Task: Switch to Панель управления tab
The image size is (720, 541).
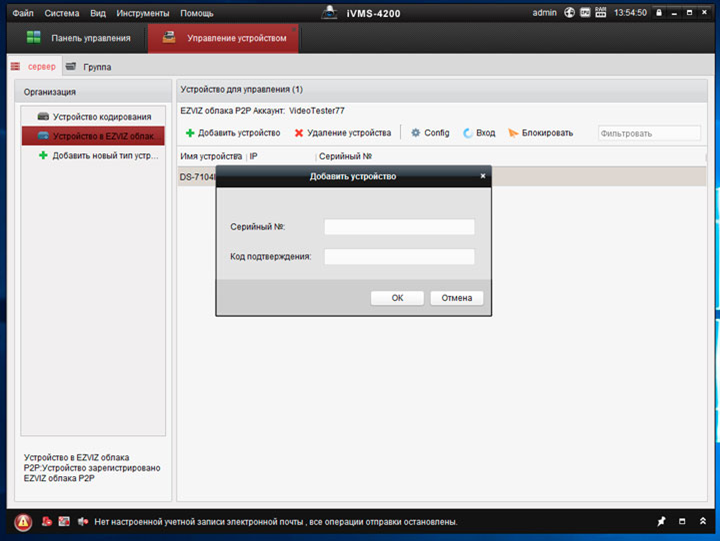Action: (79, 38)
